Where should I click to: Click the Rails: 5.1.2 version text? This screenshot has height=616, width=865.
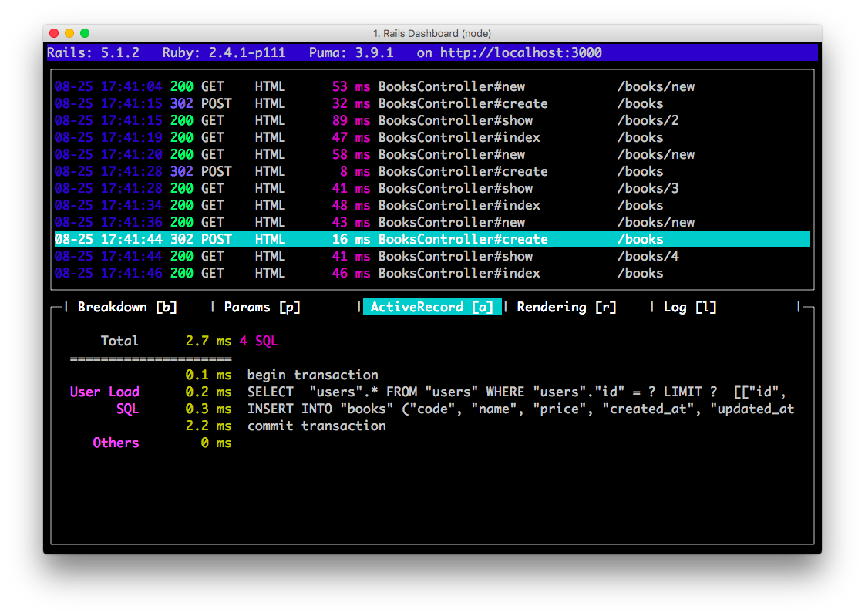tap(93, 53)
